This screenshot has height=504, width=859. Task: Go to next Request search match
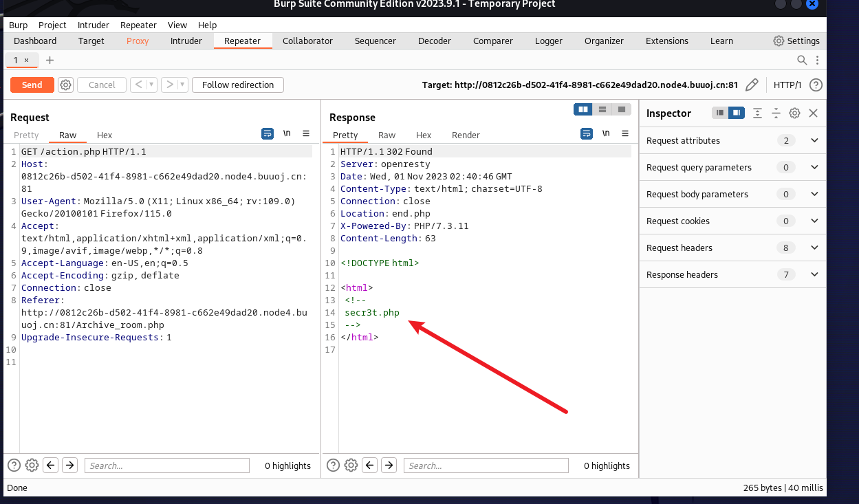coord(69,465)
